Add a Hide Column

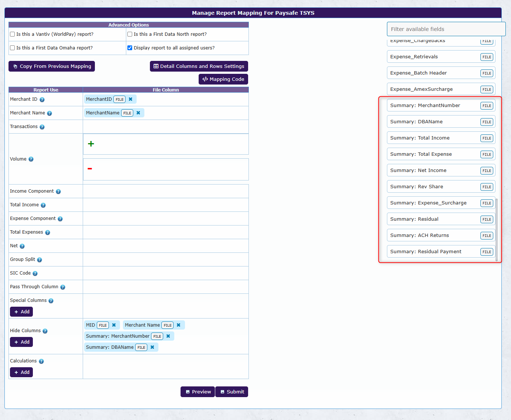[x=21, y=342]
